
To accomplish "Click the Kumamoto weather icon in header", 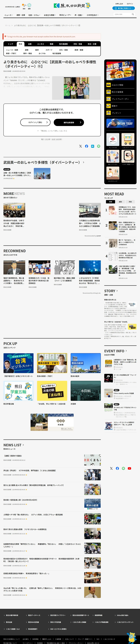I will (x=24, y=5).
